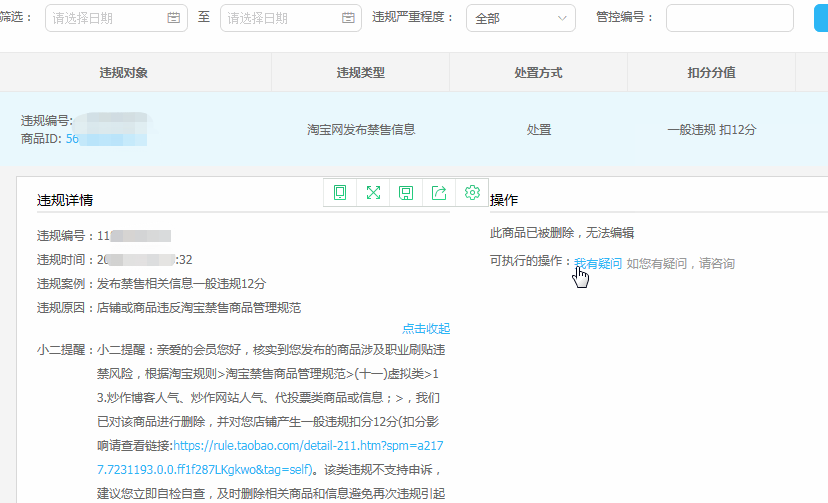Click the 违规对象 column header
Screen dimensions: 828x503
coord(124,73)
